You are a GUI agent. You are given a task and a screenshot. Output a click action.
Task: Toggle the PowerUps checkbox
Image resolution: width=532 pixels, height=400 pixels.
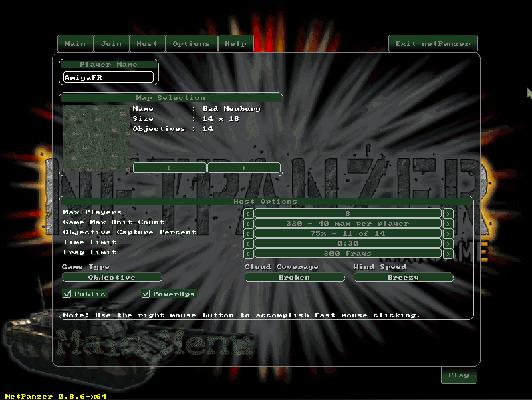coord(146,294)
